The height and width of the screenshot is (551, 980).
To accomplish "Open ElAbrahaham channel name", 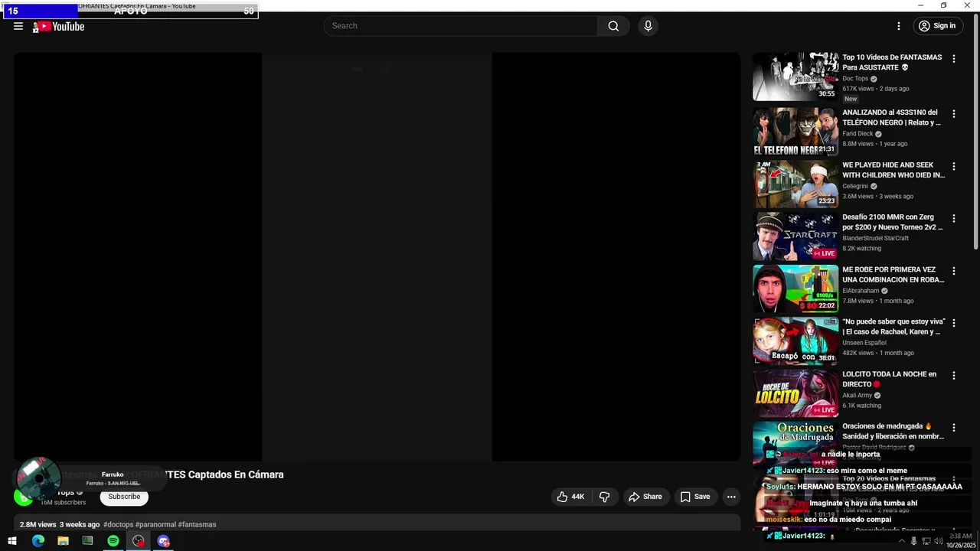I will point(861,291).
